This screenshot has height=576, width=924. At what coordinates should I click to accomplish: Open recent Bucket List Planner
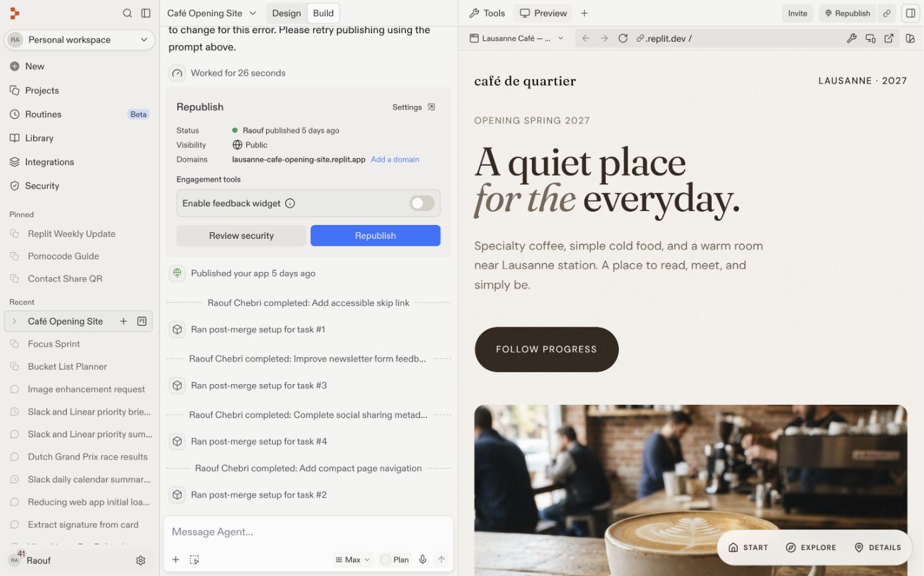(x=78, y=366)
